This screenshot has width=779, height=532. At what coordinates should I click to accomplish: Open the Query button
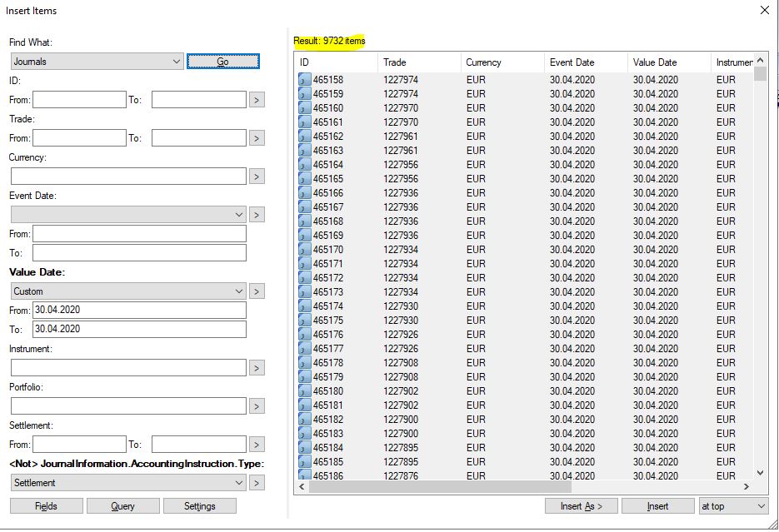122,506
